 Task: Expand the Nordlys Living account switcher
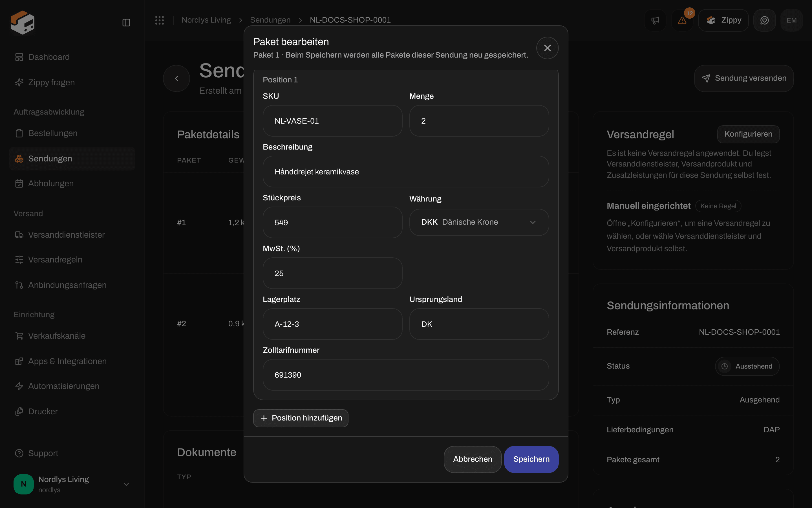coord(72,484)
